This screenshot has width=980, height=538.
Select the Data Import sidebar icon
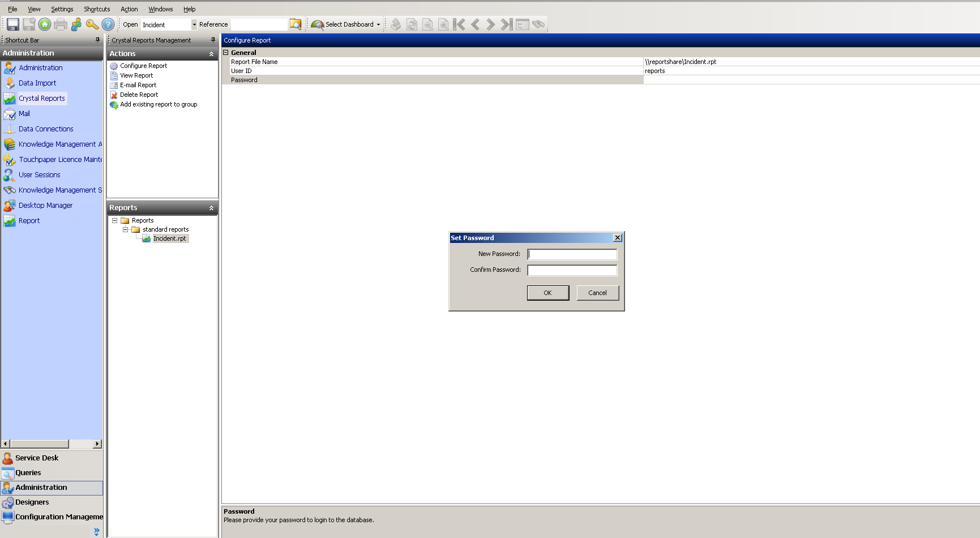(x=37, y=83)
